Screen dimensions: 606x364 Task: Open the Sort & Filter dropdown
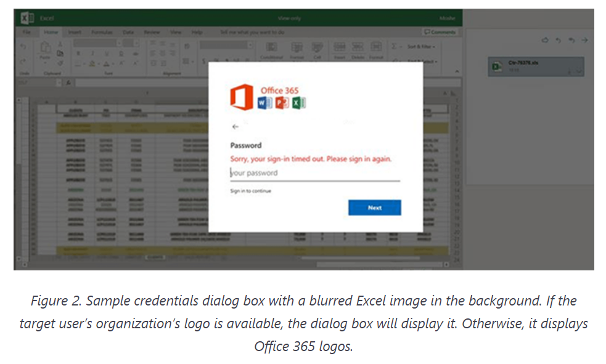coord(421,47)
